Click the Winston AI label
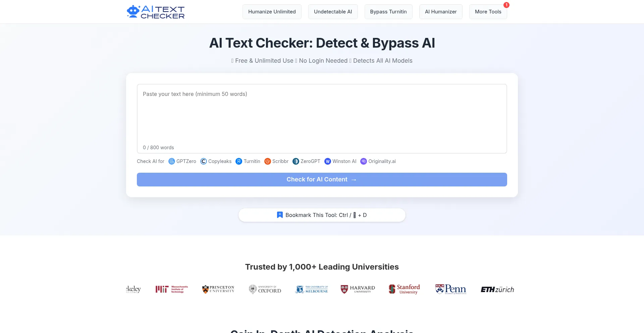The width and height of the screenshot is (644, 333). [344, 161]
